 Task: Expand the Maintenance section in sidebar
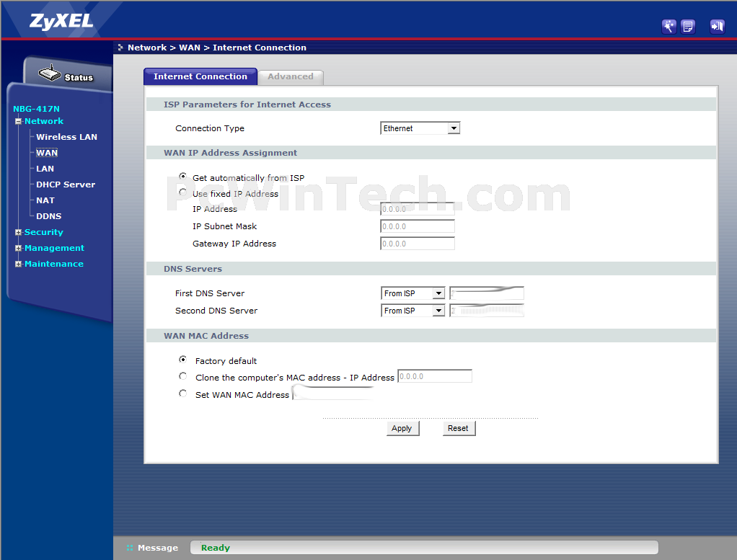click(19, 264)
